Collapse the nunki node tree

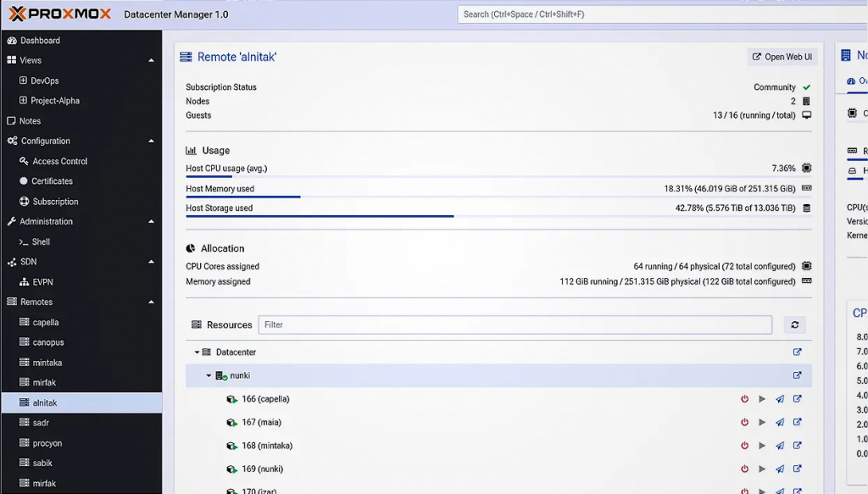(209, 375)
